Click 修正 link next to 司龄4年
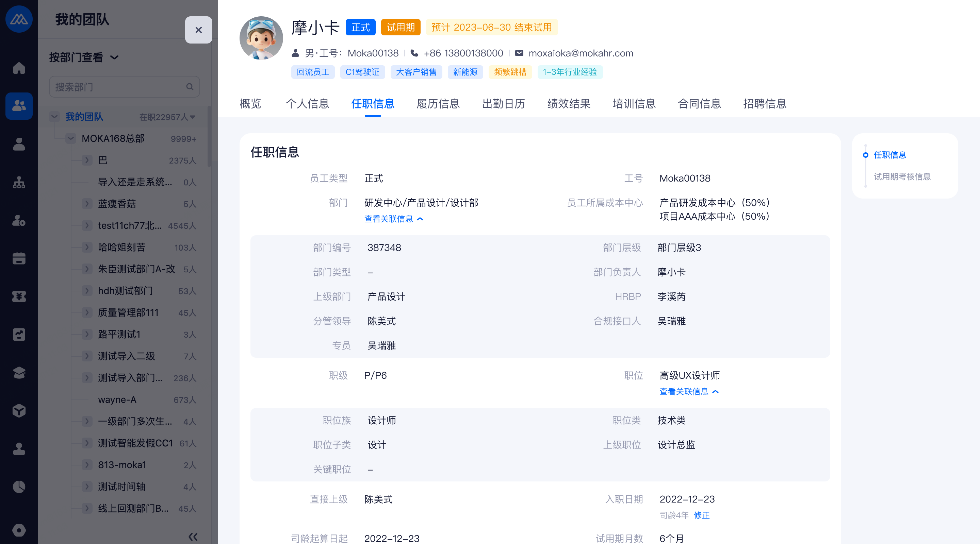 point(702,515)
